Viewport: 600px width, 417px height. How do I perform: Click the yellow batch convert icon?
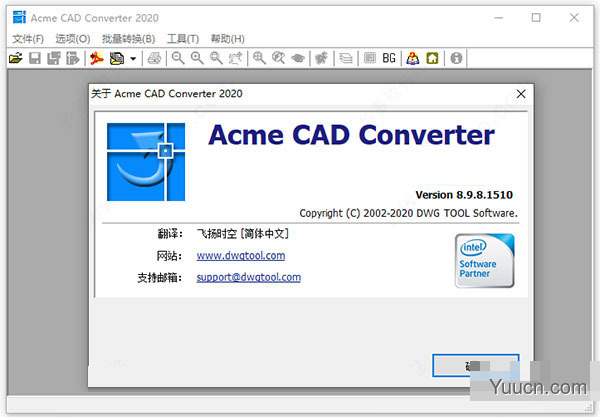pyautogui.click(x=117, y=58)
